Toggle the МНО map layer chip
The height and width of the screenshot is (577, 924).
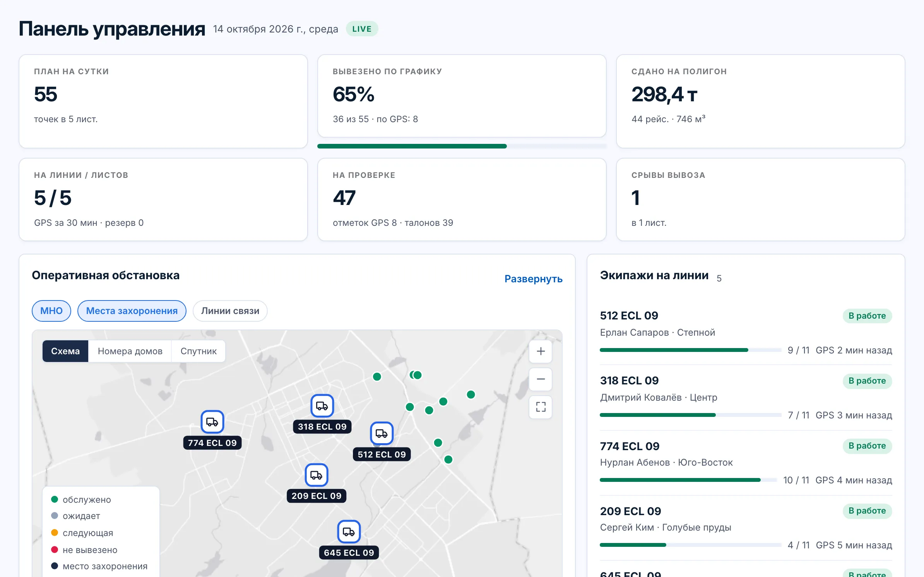click(x=51, y=311)
